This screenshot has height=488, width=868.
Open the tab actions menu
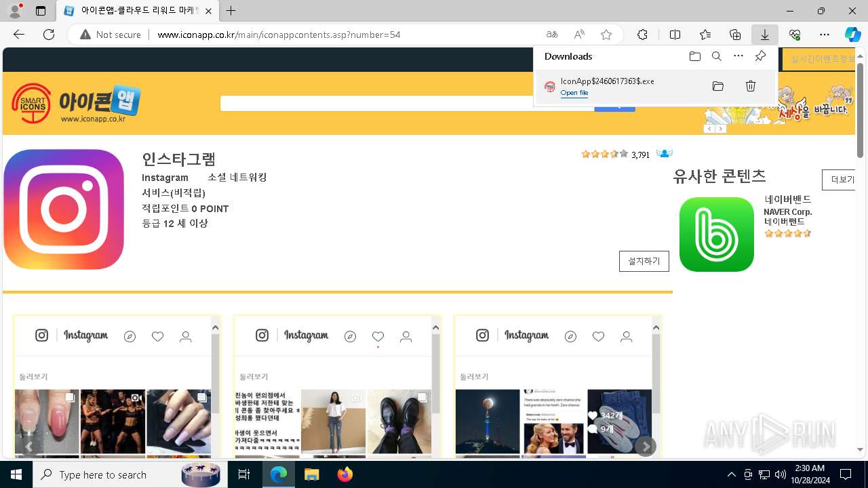(x=41, y=11)
